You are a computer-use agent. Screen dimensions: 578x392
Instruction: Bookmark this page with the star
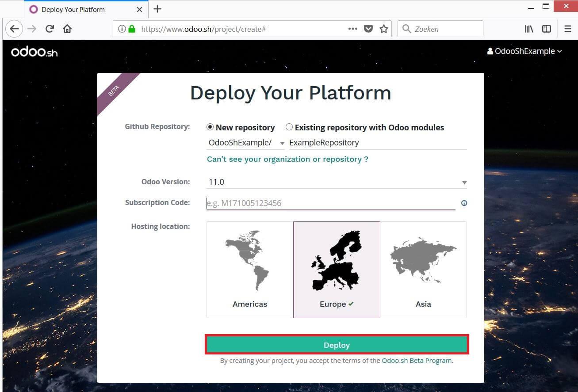click(384, 29)
